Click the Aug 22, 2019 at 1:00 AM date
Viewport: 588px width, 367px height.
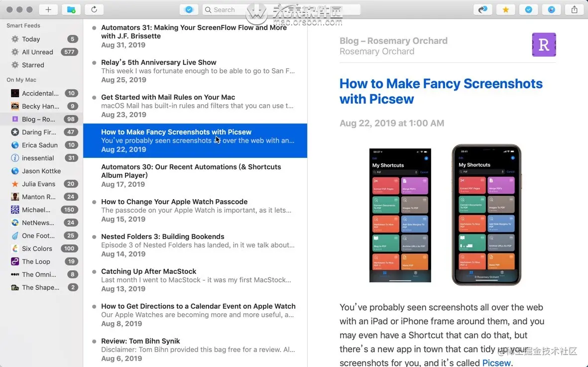click(392, 123)
